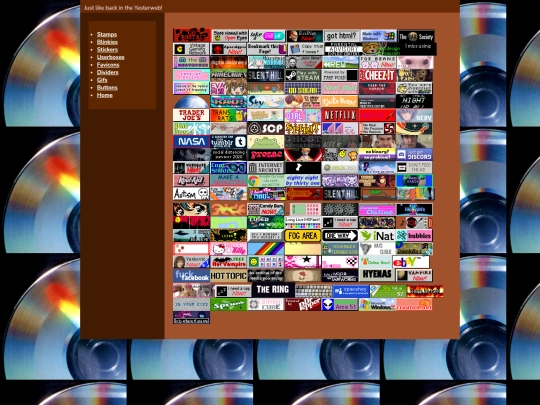Click the prozac badge
540x405 pixels.
[266, 155]
